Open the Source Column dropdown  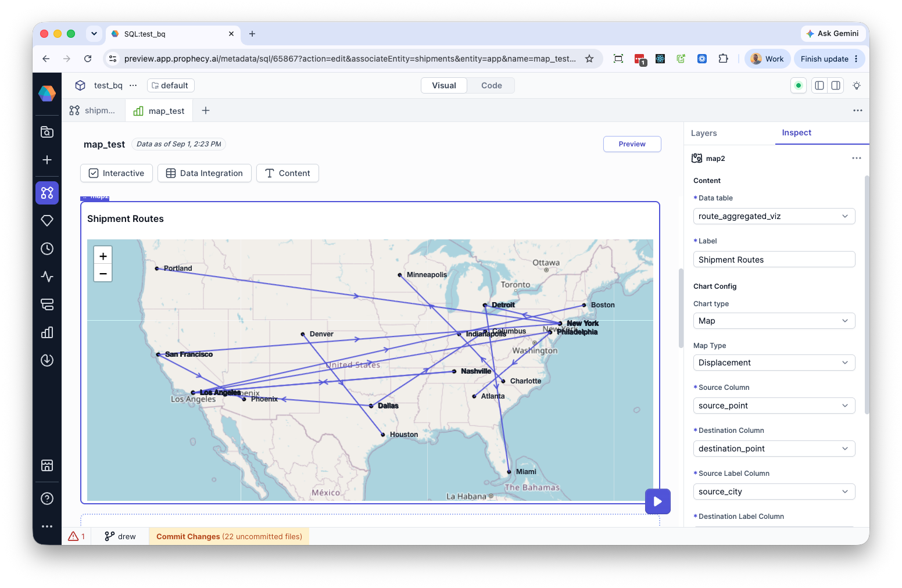point(774,406)
